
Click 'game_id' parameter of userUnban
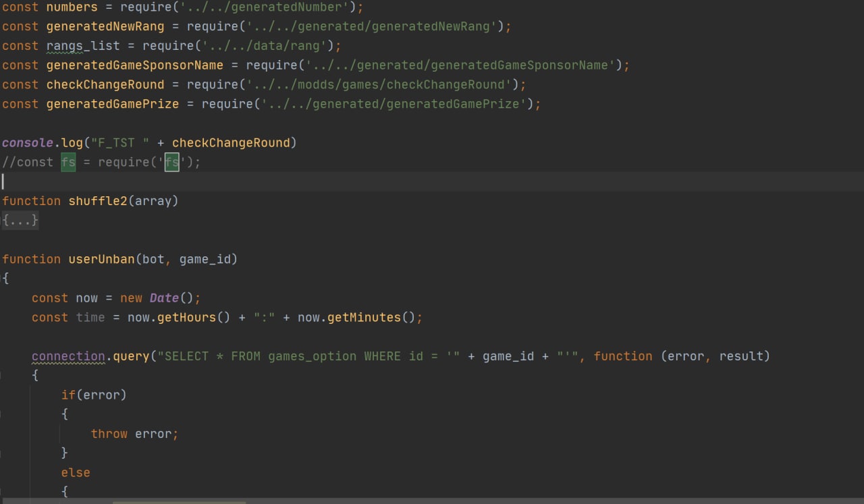(x=205, y=259)
